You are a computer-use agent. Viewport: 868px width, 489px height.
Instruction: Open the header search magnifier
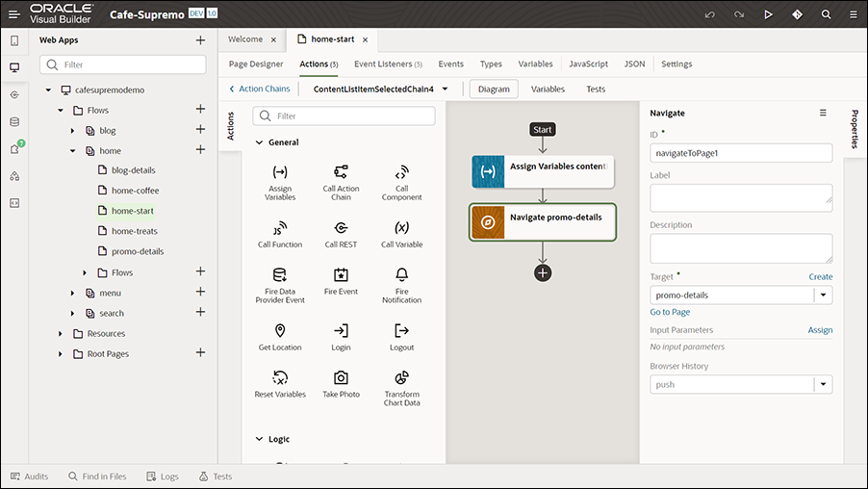point(826,14)
